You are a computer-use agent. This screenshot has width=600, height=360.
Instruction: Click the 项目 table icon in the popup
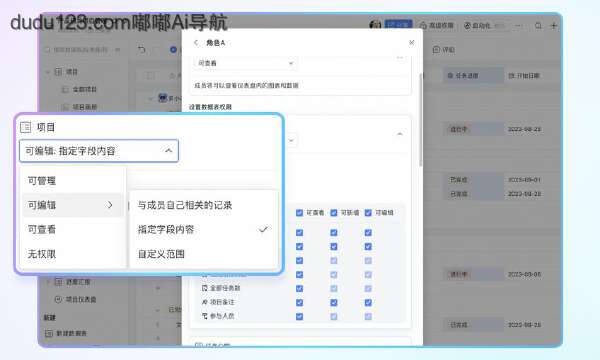(26, 127)
